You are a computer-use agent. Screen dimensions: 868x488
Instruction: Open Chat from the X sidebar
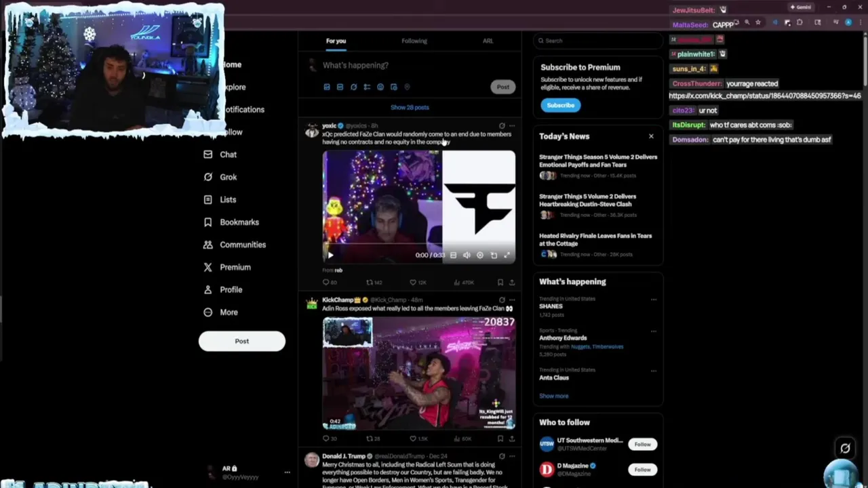[x=220, y=155]
